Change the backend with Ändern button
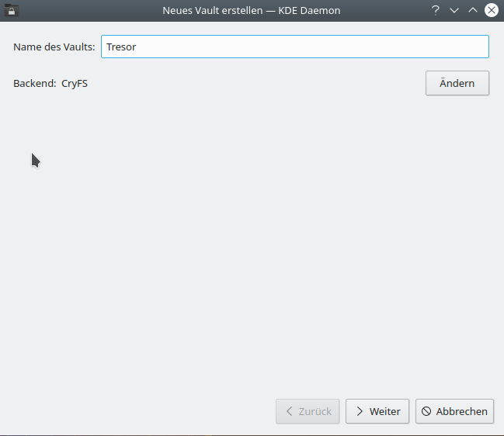504x436 pixels. [x=457, y=83]
